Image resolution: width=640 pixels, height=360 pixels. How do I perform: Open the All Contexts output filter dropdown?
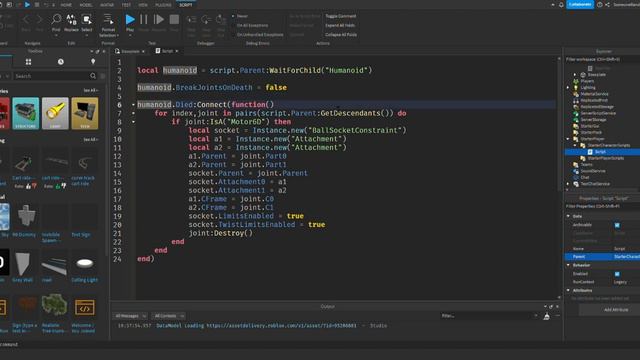click(x=168, y=316)
